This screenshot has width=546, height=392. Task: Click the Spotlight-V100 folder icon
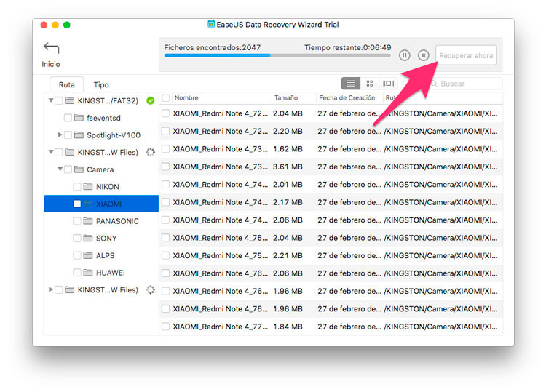79,135
